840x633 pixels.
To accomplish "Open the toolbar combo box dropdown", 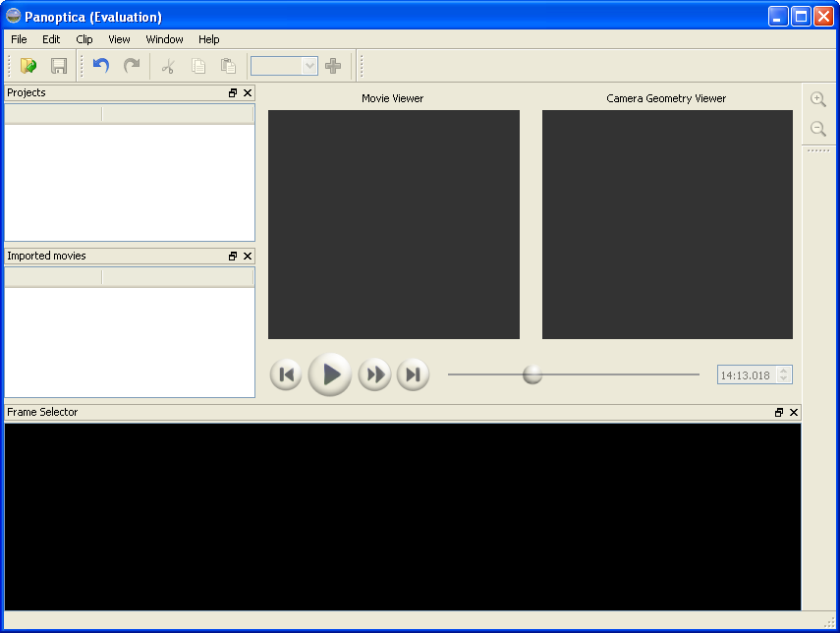I will point(309,66).
